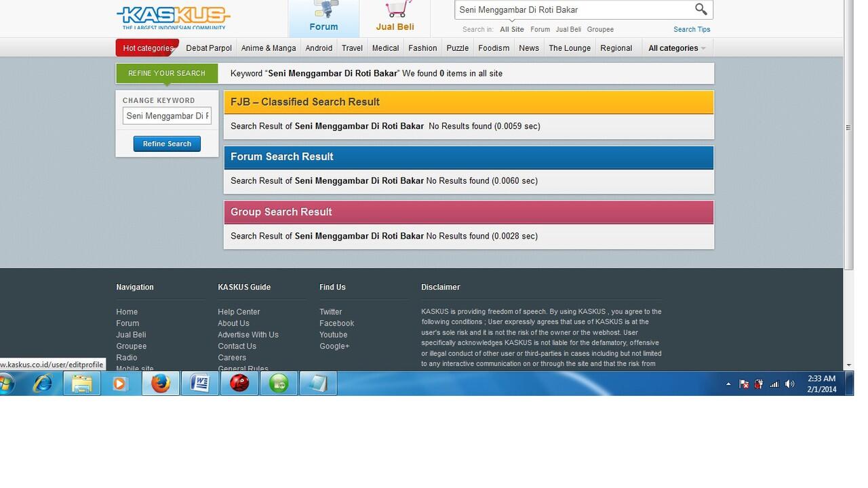Click the vertical scrollbar down arrow

848,365
